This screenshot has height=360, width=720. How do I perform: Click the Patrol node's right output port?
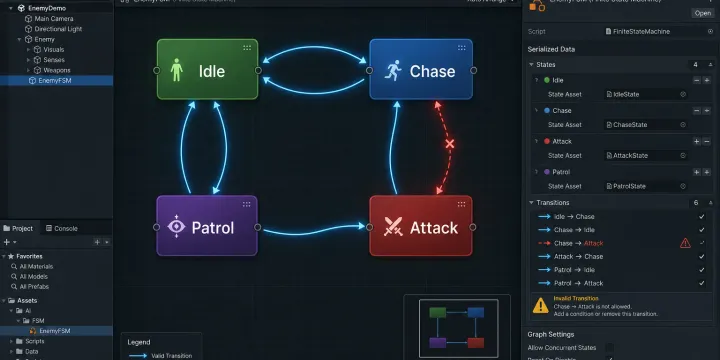pyautogui.click(x=258, y=227)
